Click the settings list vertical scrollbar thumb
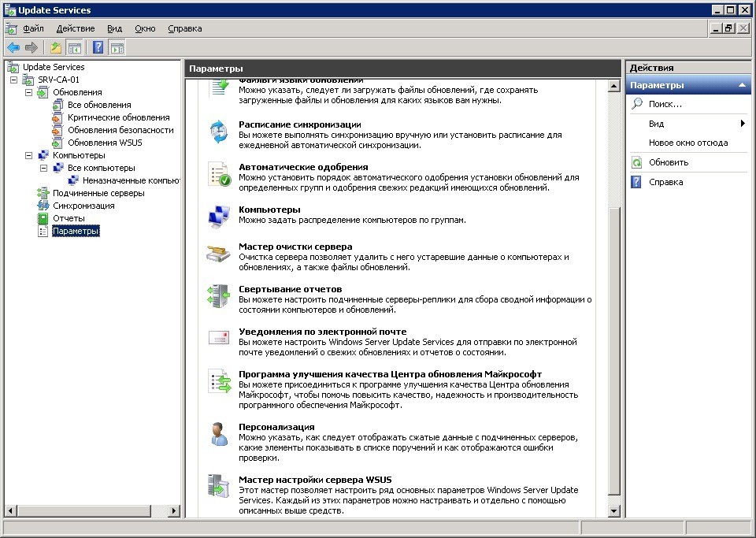 click(x=613, y=351)
